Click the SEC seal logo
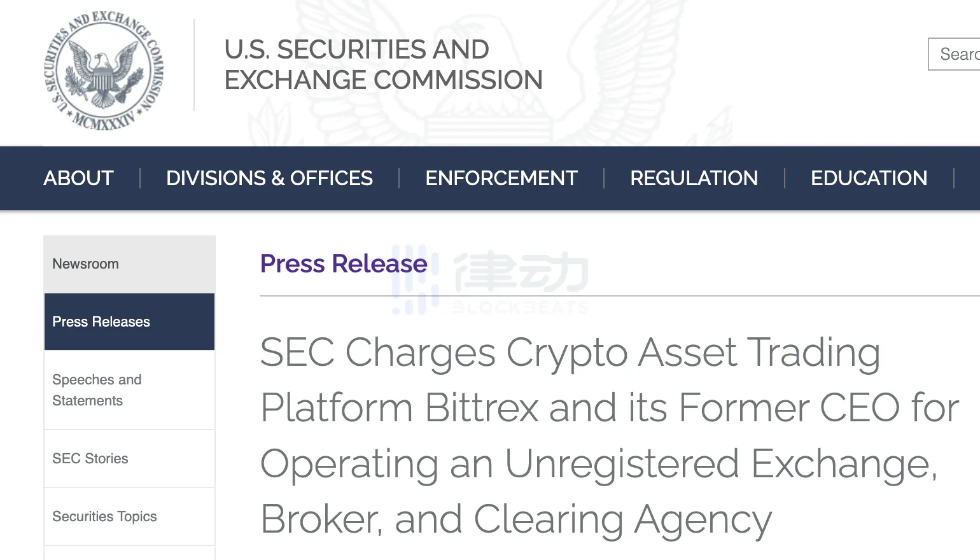The height and width of the screenshot is (560, 980). [104, 70]
